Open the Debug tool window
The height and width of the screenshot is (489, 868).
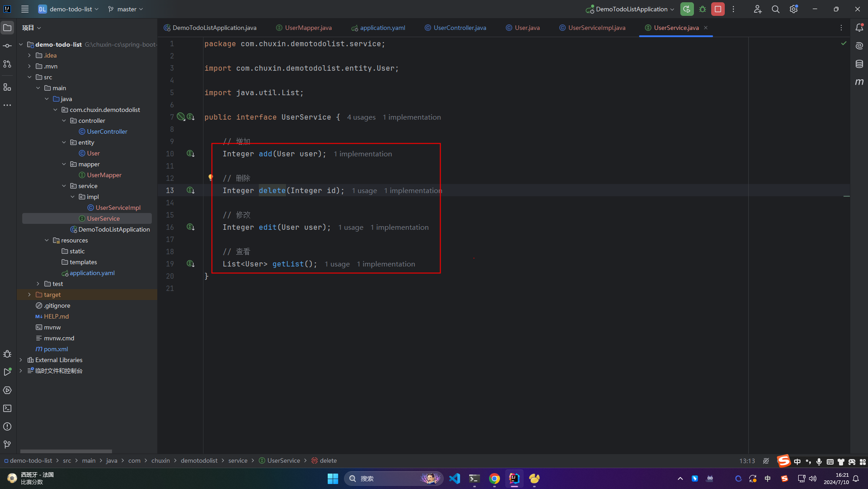[x=7, y=354]
